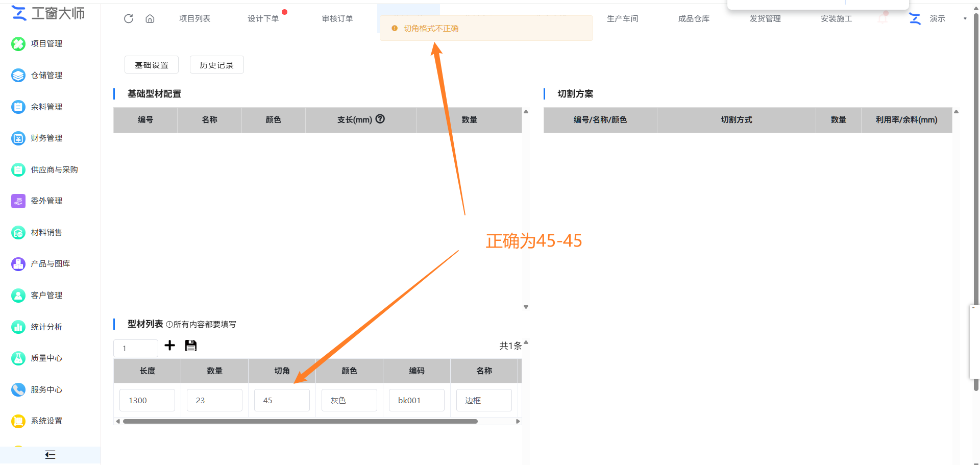Click the refresh icon in top bar
Viewport: 980px width, 465px height.
click(x=129, y=19)
